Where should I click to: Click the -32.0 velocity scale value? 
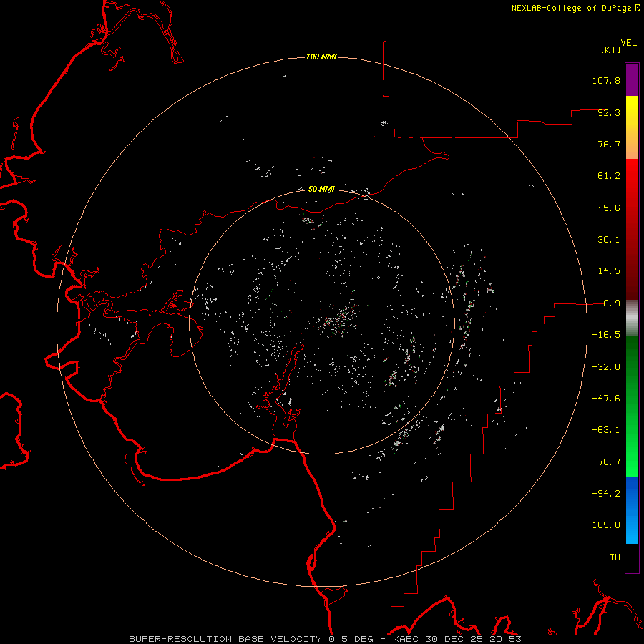606,367
